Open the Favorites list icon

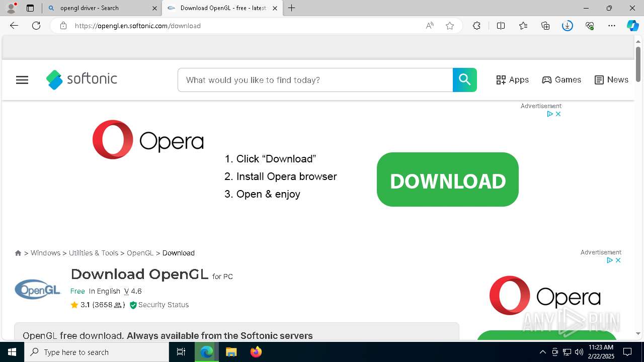pyautogui.click(x=523, y=26)
